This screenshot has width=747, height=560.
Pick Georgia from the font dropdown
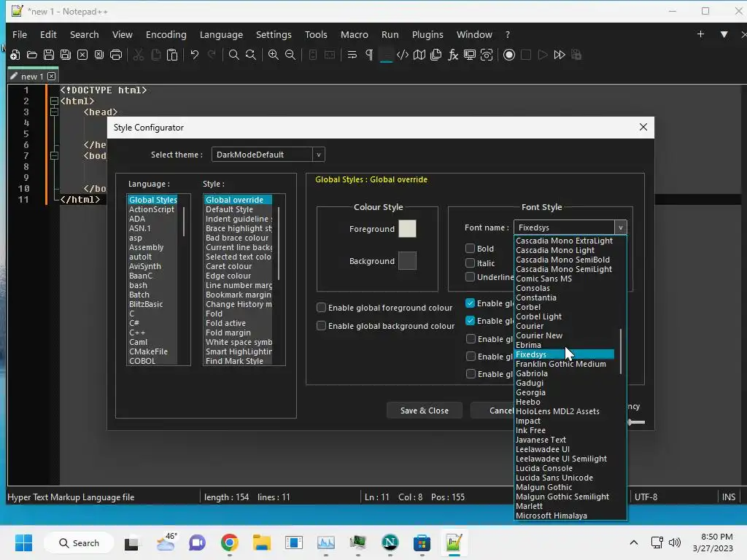(x=530, y=392)
